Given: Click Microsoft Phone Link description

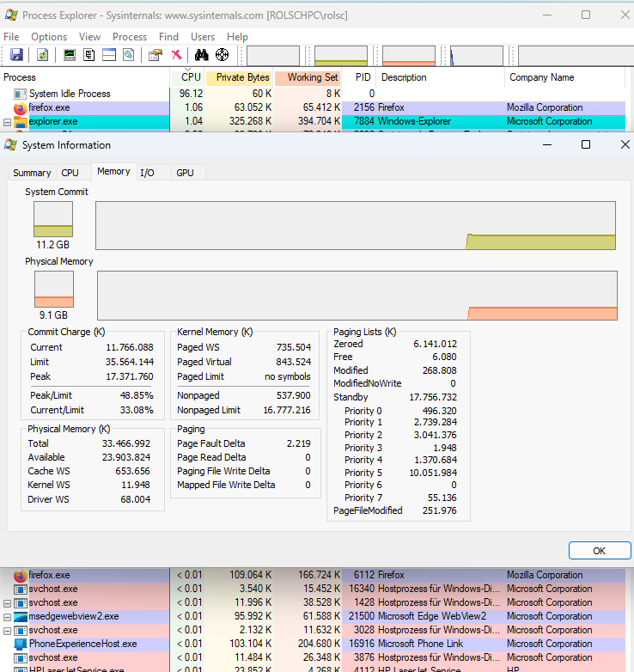Looking at the screenshot, I should pyautogui.click(x=421, y=645).
